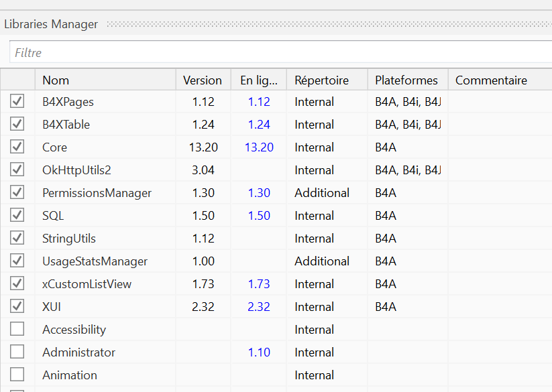Uncheck the B4XPages library checkbox
The width and height of the screenshot is (552, 392).
(17, 101)
